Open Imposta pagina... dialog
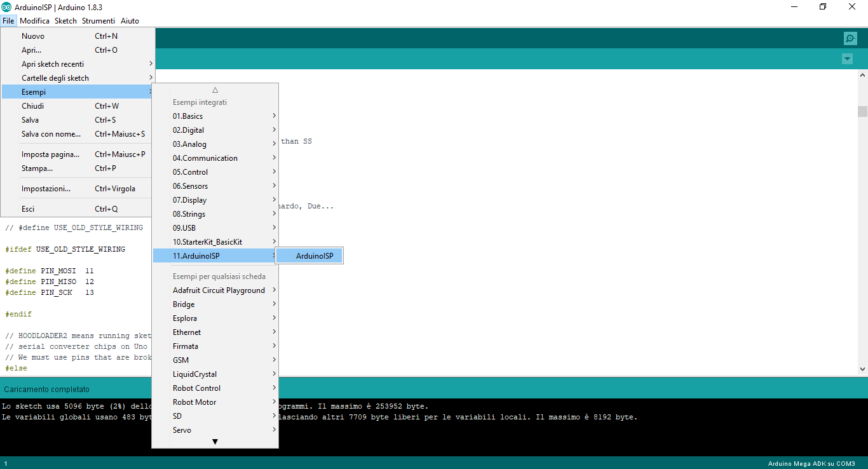 click(x=78, y=154)
